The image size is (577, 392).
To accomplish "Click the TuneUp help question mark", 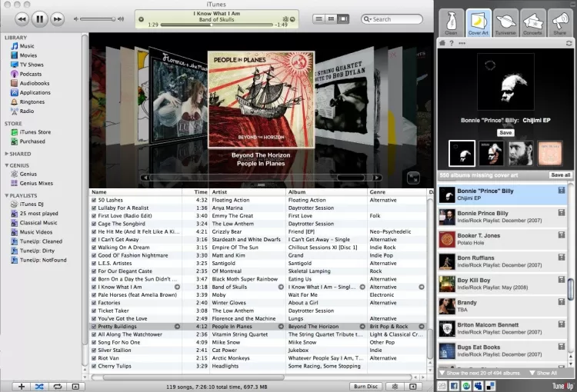I will tap(451, 43).
